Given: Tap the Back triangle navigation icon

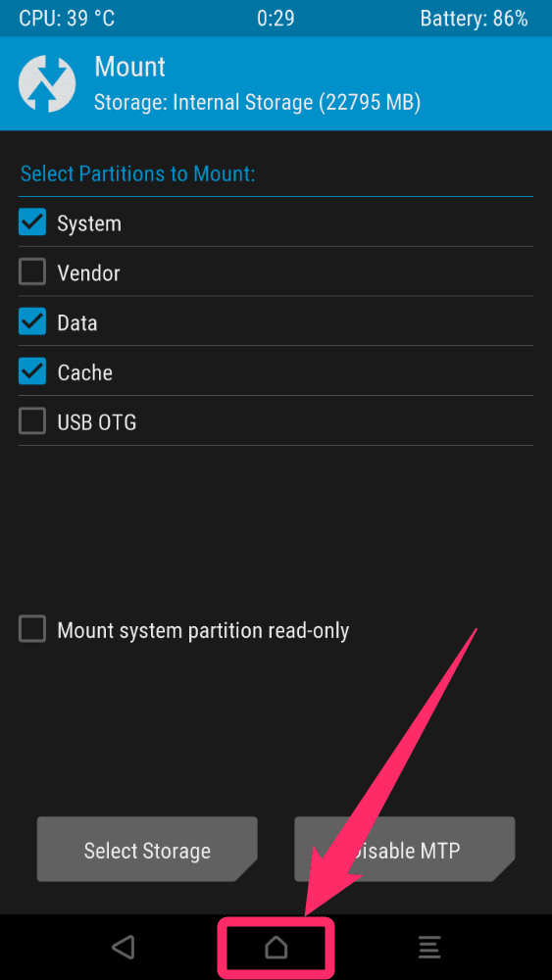Looking at the screenshot, I should coord(124,948).
